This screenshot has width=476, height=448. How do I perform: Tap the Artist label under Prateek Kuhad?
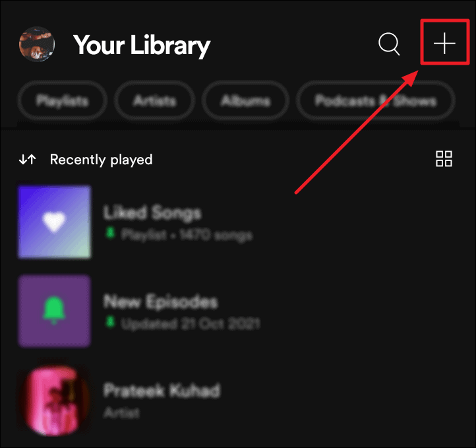tap(121, 413)
